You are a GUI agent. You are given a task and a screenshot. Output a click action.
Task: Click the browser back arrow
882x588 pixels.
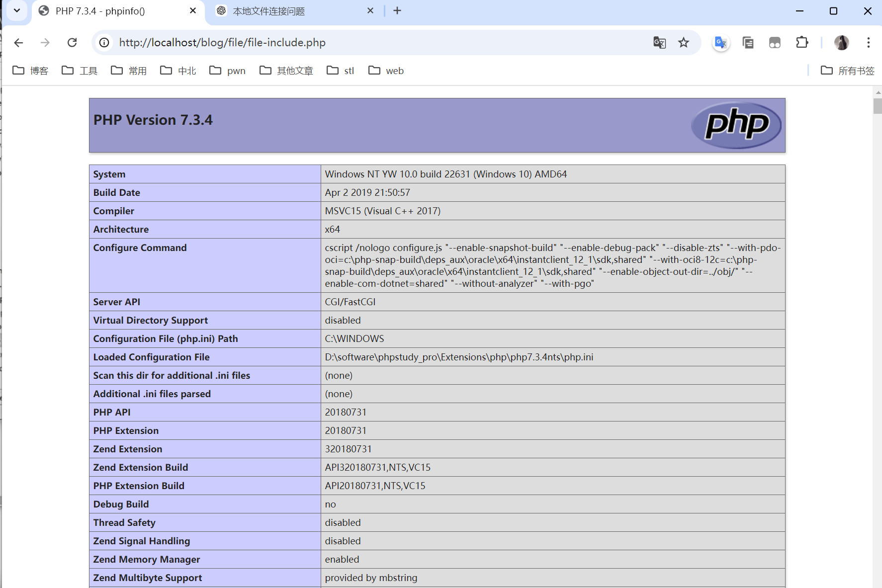pos(18,43)
